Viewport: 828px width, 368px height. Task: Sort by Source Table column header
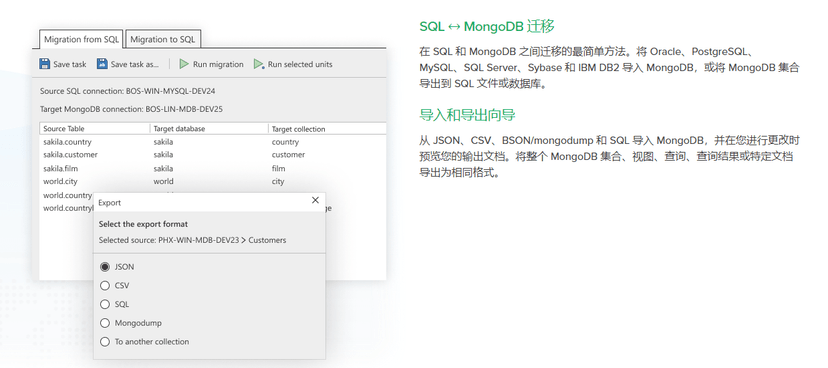pos(95,129)
